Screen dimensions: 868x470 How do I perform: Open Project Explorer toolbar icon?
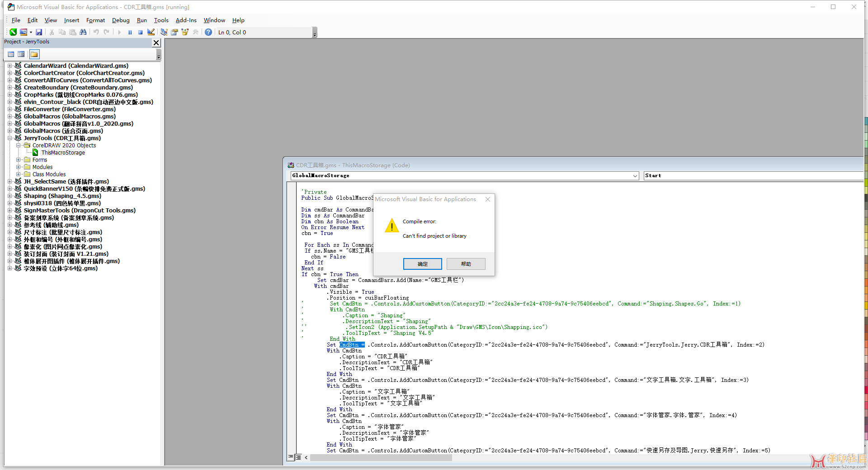(x=164, y=32)
